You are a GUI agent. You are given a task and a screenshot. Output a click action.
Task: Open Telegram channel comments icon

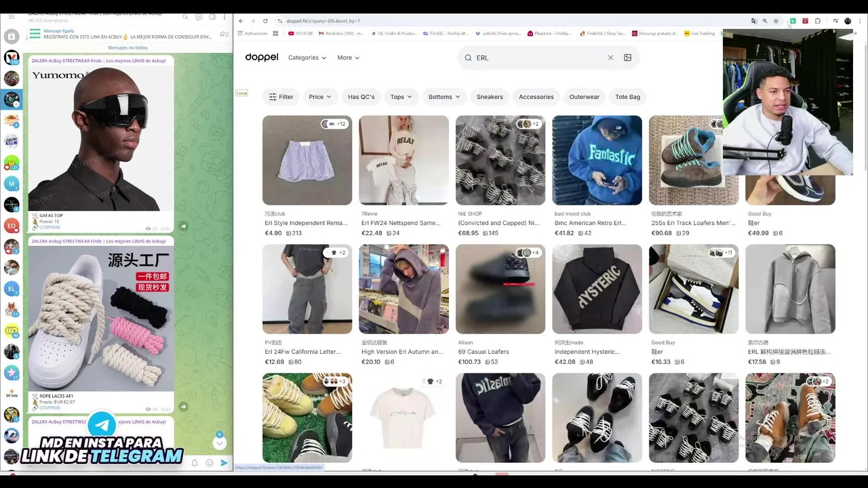tap(199, 17)
